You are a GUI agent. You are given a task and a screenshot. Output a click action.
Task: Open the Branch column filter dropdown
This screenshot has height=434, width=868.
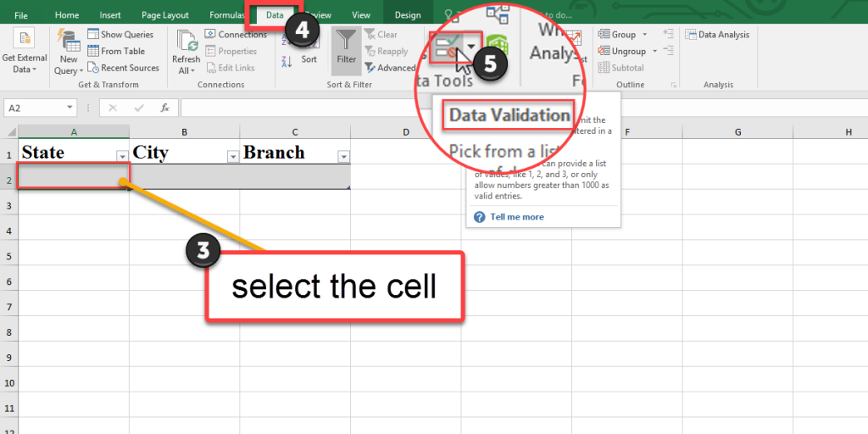(344, 157)
